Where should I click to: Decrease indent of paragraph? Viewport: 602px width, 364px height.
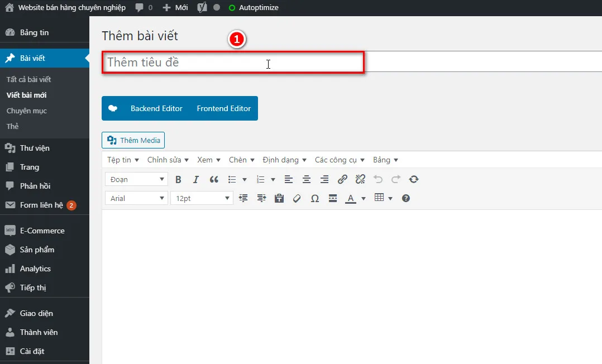[x=243, y=198]
